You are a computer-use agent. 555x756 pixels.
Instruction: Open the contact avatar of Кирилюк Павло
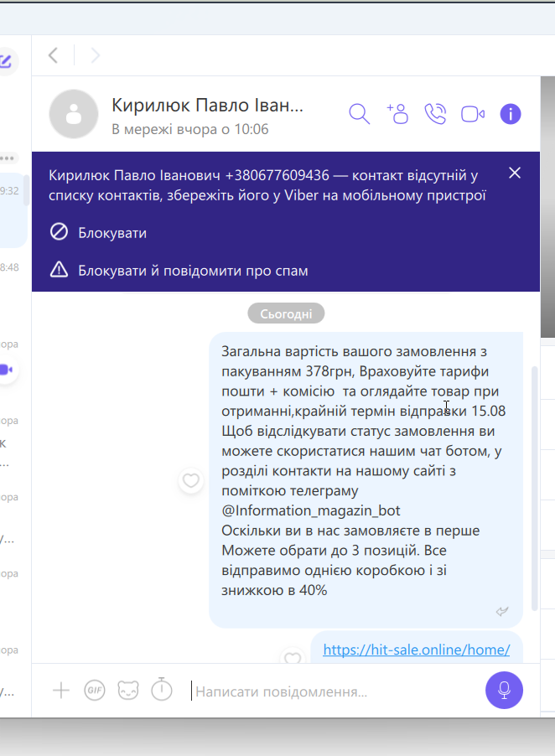coord(74,114)
